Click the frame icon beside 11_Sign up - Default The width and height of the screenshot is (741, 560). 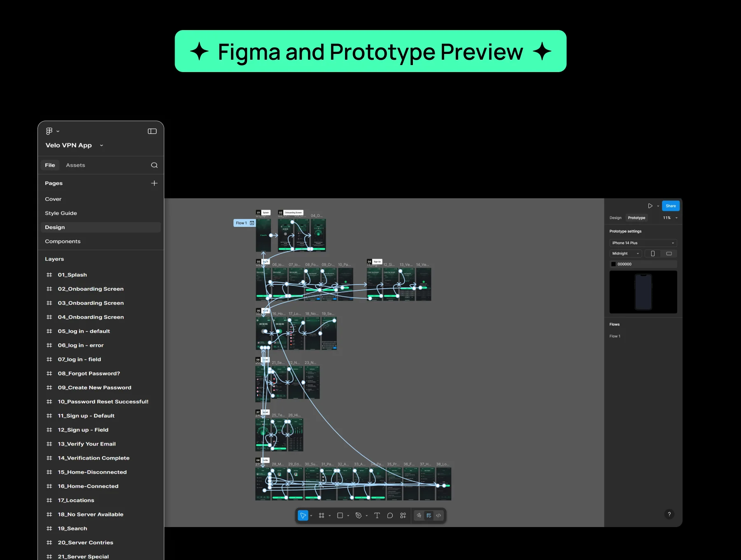49,416
